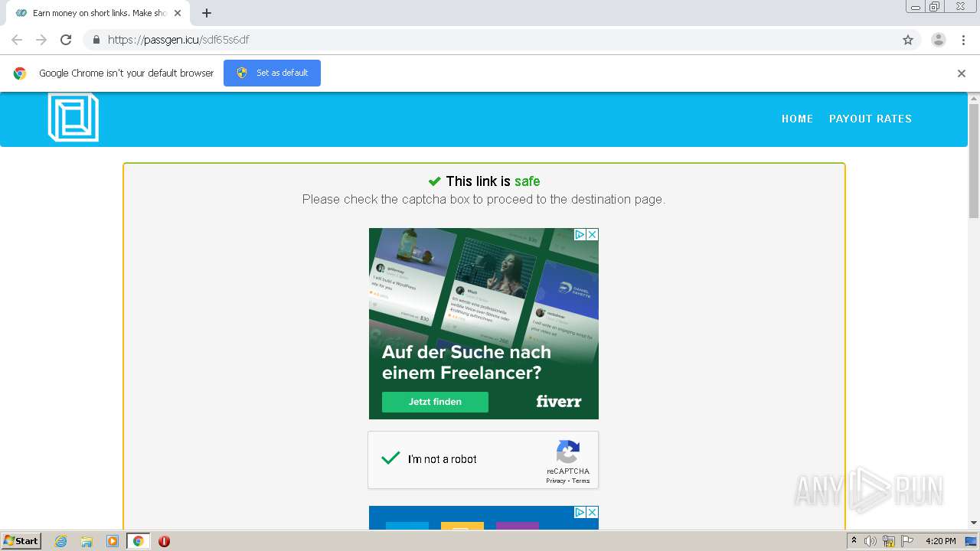Open the file explorer taskbar icon

pyautogui.click(x=87, y=541)
